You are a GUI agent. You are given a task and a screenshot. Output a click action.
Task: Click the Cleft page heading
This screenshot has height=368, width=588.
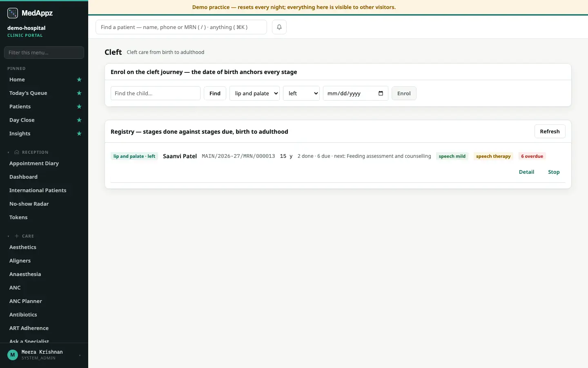[113, 52]
